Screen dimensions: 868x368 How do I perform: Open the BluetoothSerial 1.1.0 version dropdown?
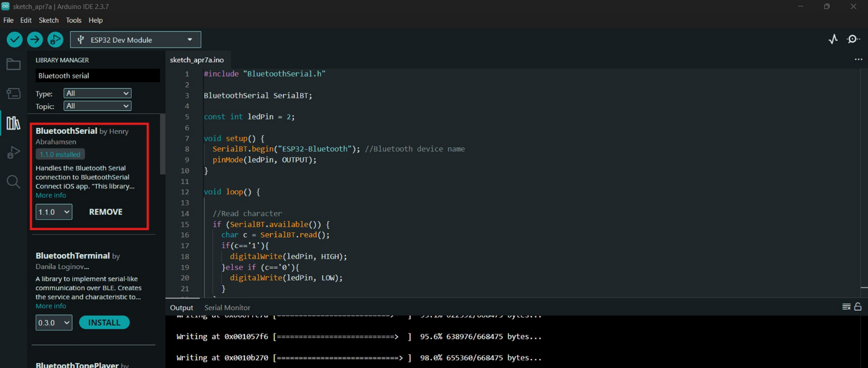54,212
